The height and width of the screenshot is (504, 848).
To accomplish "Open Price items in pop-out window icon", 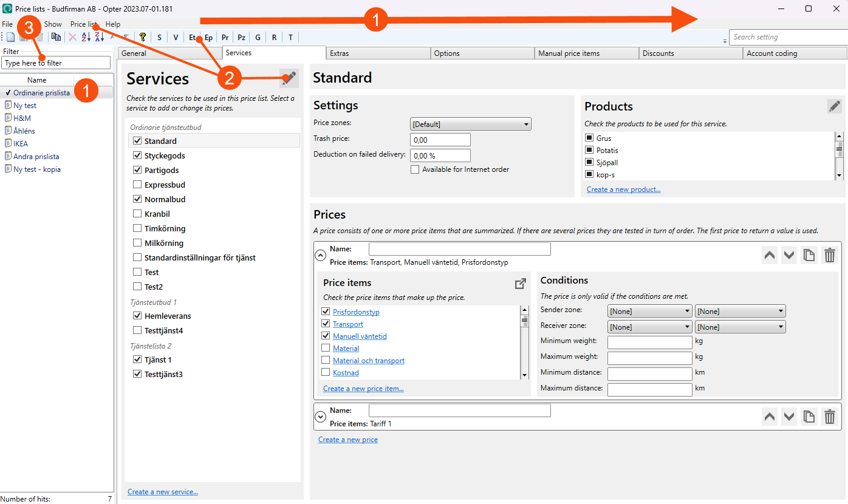I will [520, 284].
